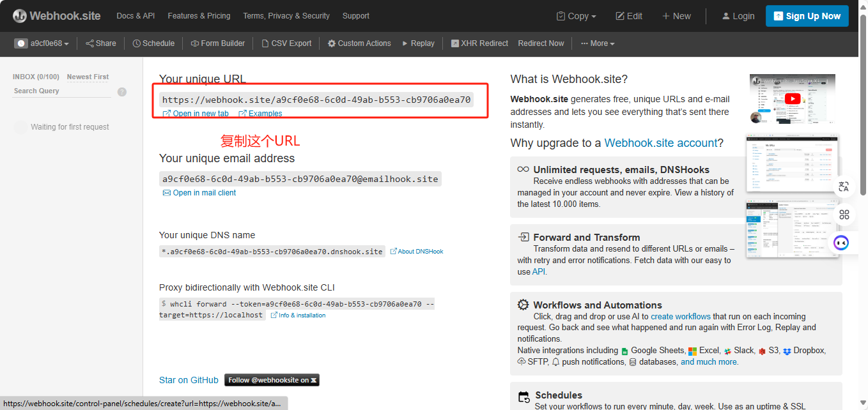Click the Share toolbar item
Viewport: 868px width, 410px height.
(101, 43)
